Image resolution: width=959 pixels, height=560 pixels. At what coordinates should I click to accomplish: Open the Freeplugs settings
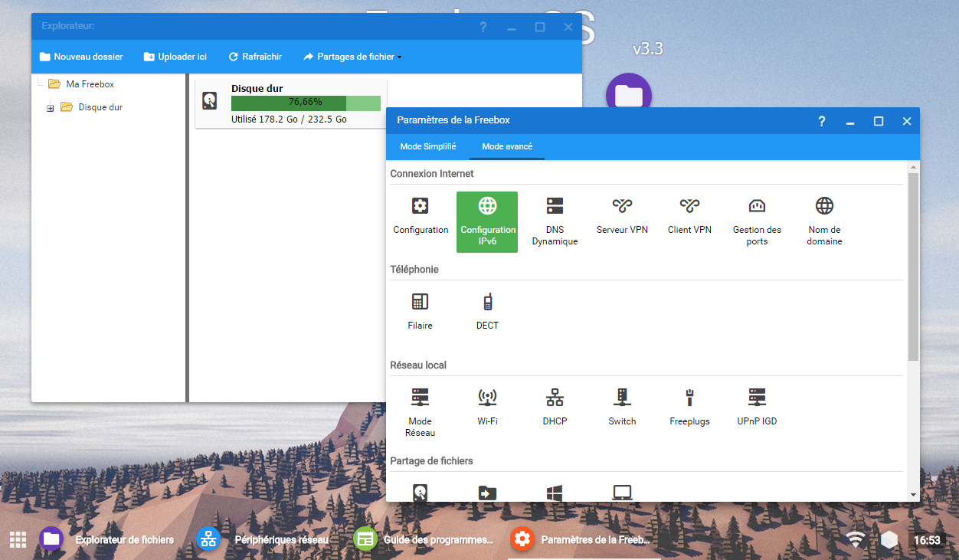[x=689, y=408]
